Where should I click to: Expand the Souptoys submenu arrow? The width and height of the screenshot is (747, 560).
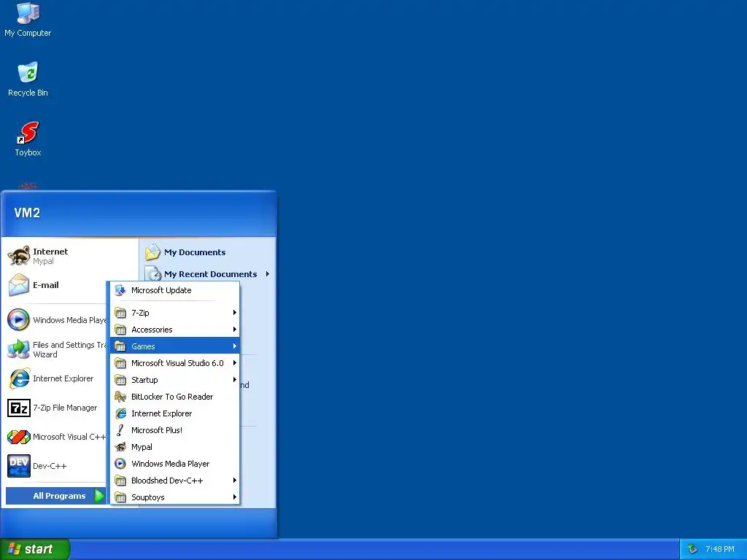pos(234,497)
